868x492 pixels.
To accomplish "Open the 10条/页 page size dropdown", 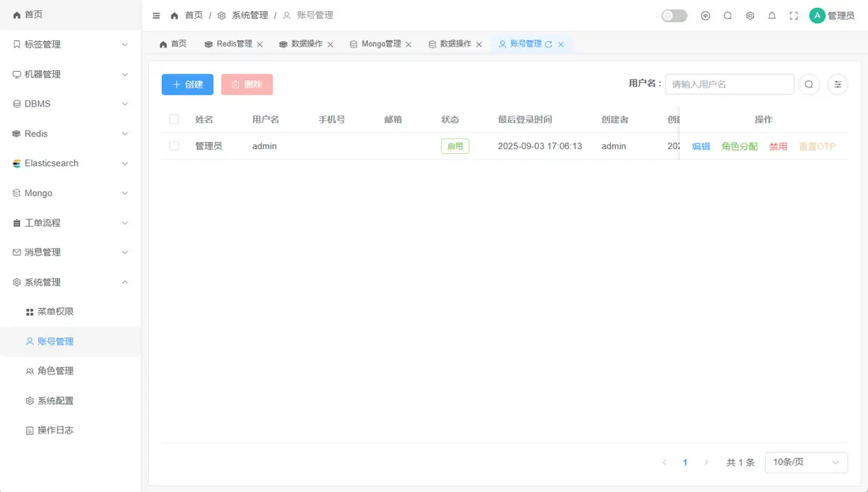I will click(806, 462).
